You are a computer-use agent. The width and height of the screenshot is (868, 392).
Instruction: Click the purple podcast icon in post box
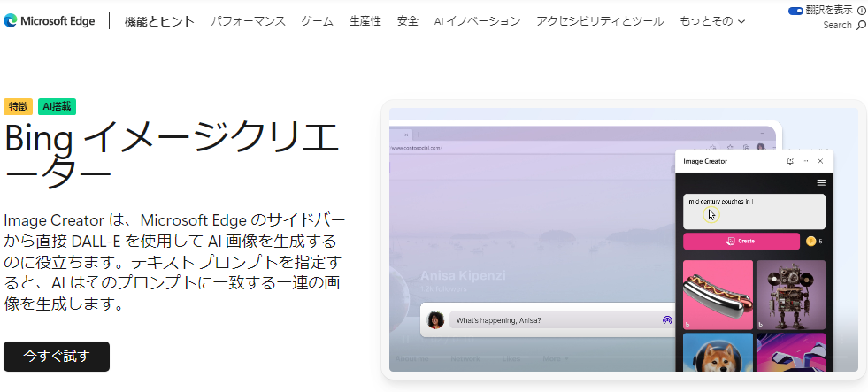pyautogui.click(x=667, y=320)
